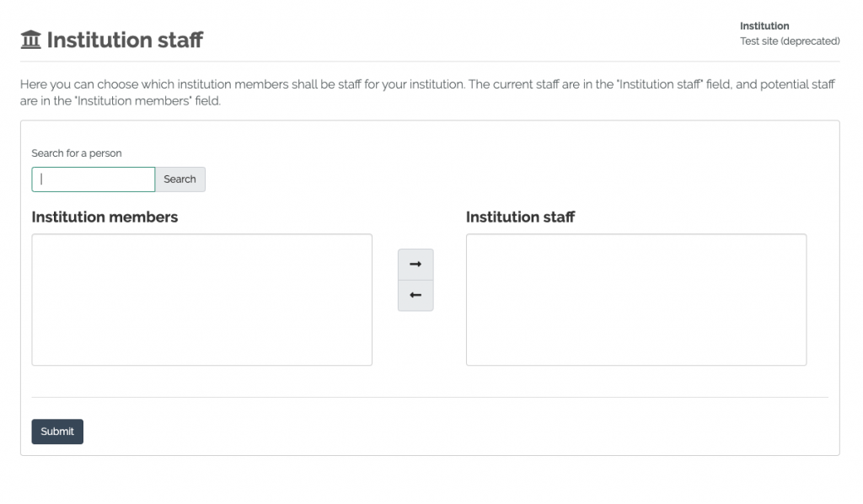Image resolution: width=863 pixels, height=504 pixels.
Task: Select the Institution members list box
Action: click(201, 300)
